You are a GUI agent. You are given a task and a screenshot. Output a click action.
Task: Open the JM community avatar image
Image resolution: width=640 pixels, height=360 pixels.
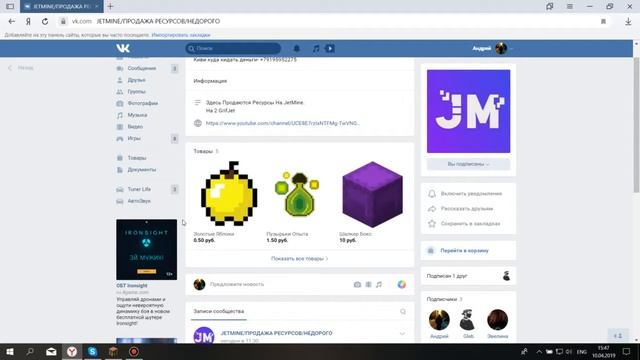(468, 111)
